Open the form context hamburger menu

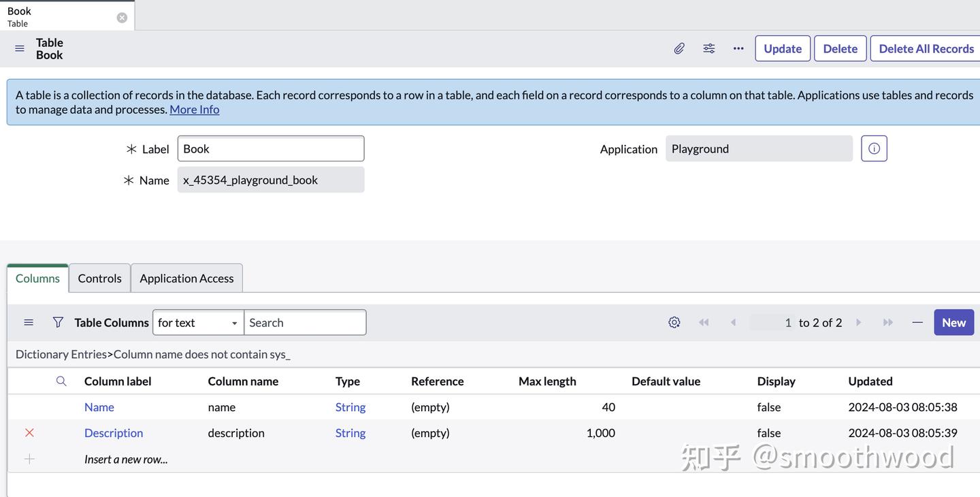click(x=18, y=47)
